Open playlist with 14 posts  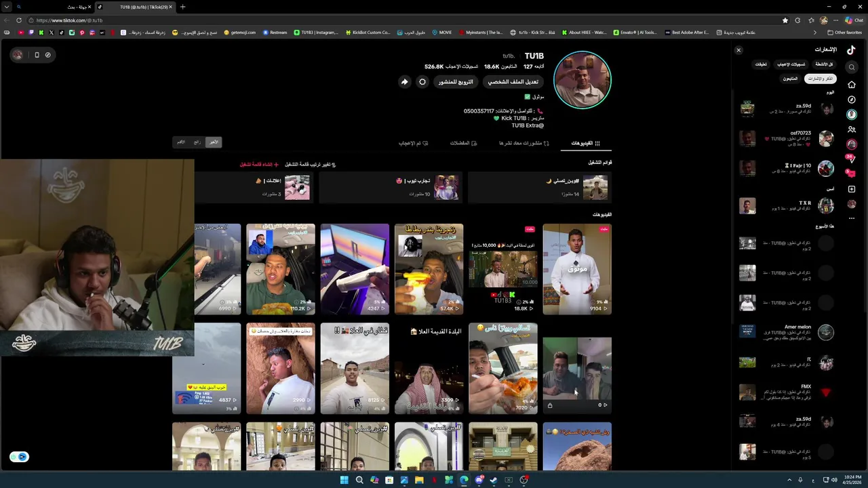click(540, 187)
